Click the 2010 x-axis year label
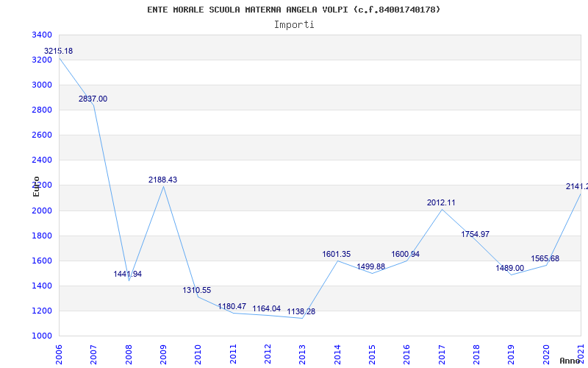The height and width of the screenshot is (368, 588). coord(198,355)
